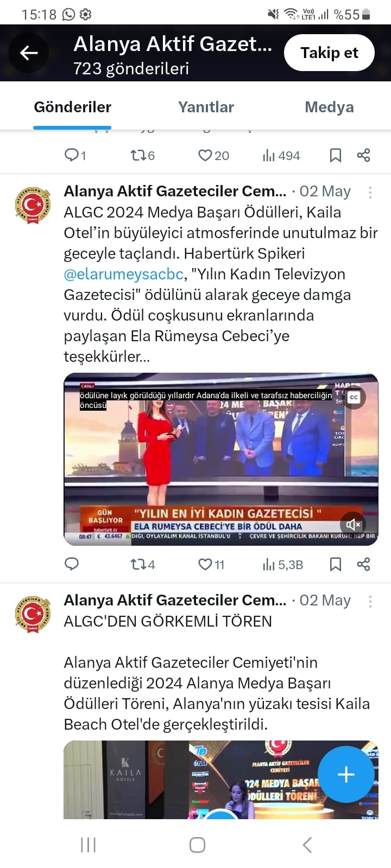Open the @elarumeysacbc mention link

123,274
